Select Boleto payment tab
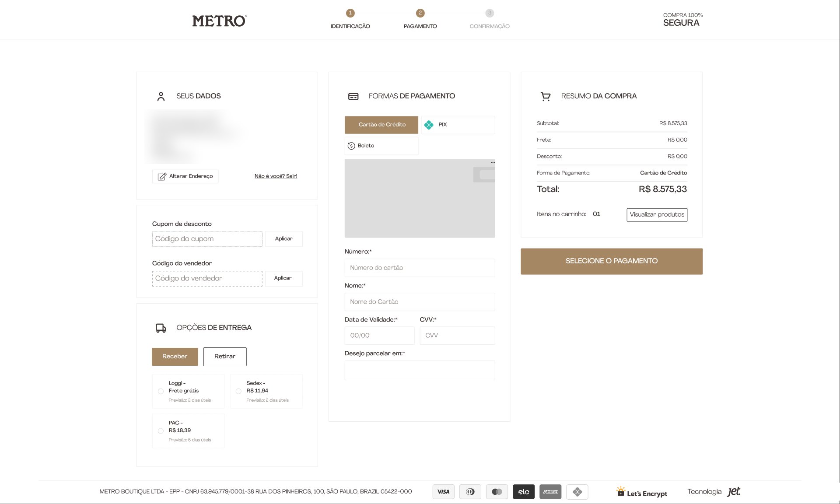 click(x=381, y=146)
